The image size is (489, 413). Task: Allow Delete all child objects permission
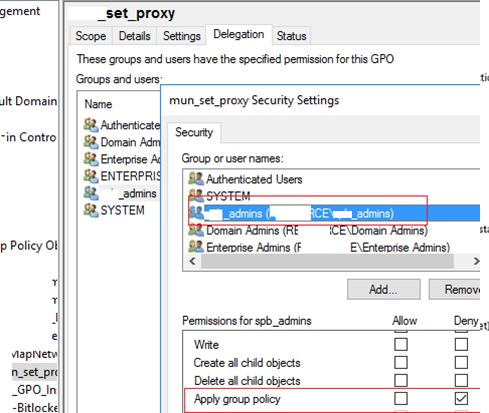(401, 380)
